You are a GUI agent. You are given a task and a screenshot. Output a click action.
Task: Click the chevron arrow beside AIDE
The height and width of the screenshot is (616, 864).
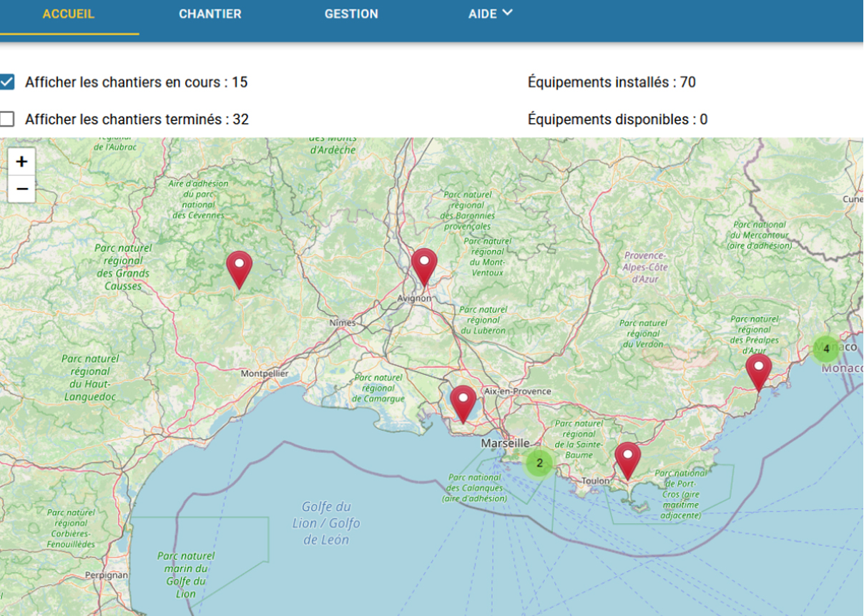tap(507, 13)
